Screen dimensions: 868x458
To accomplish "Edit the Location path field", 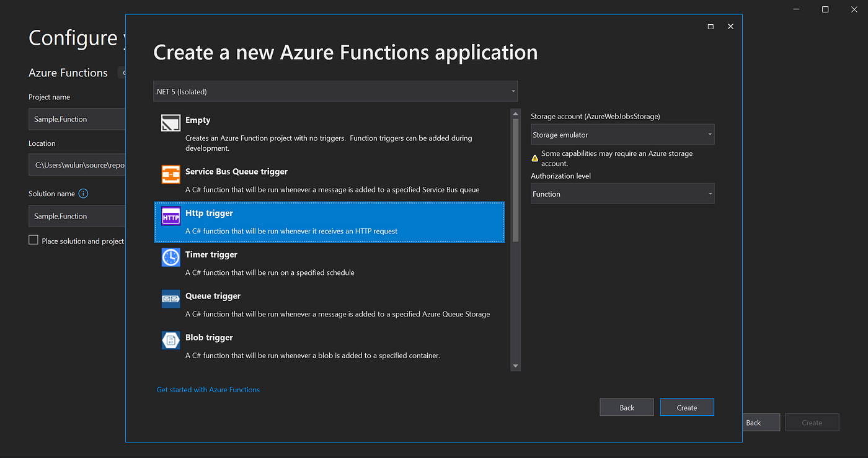I will tap(76, 164).
